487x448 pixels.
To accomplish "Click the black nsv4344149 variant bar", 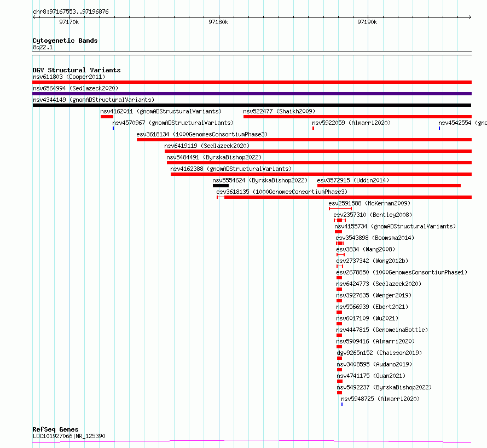I will pyautogui.click(x=252, y=105).
